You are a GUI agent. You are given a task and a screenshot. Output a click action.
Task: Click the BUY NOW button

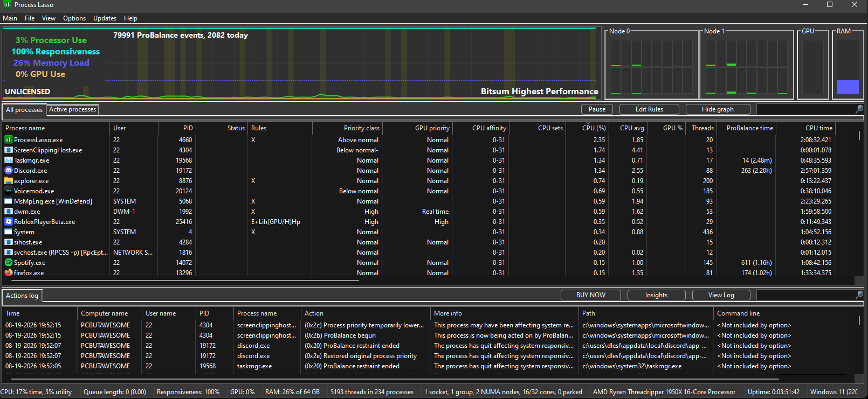[591, 295]
